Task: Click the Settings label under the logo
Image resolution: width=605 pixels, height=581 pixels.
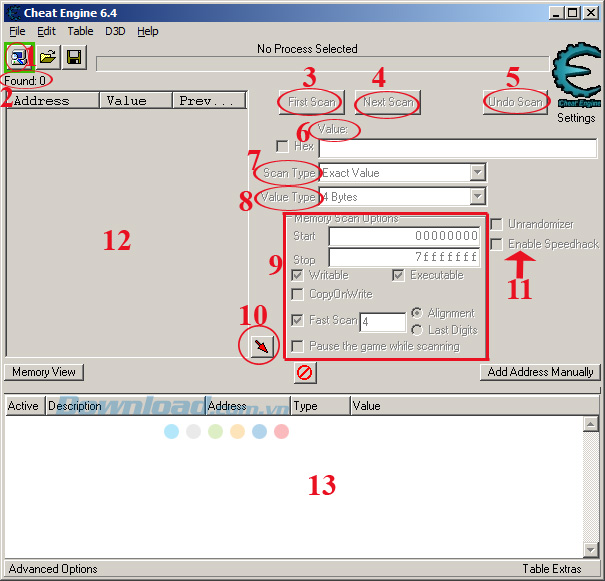Action: (576, 118)
